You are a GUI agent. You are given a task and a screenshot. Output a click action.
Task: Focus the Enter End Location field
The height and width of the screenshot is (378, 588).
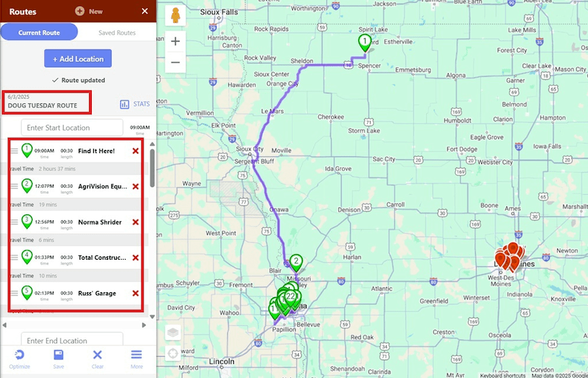(x=72, y=340)
